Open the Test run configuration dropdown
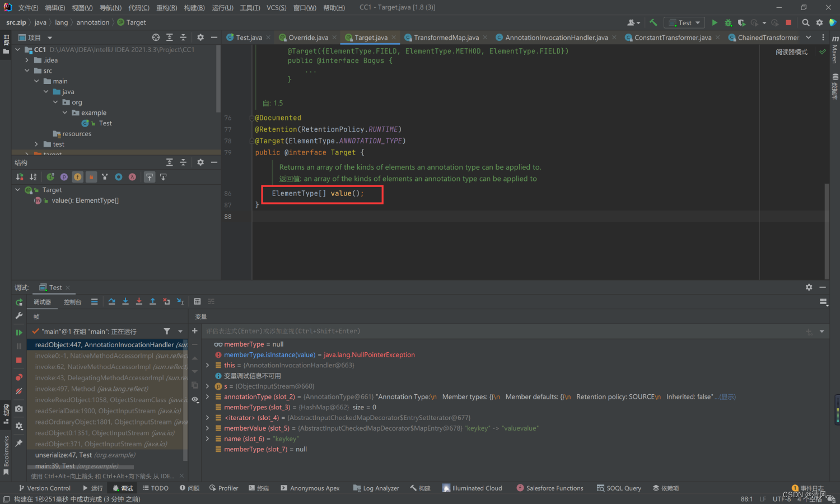840x504 pixels. (684, 22)
